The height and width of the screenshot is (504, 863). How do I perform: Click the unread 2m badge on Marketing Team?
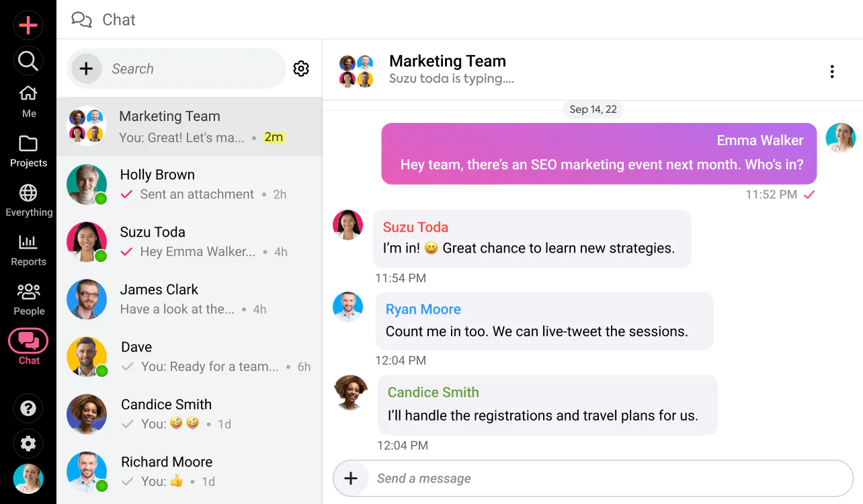(274, 137)
